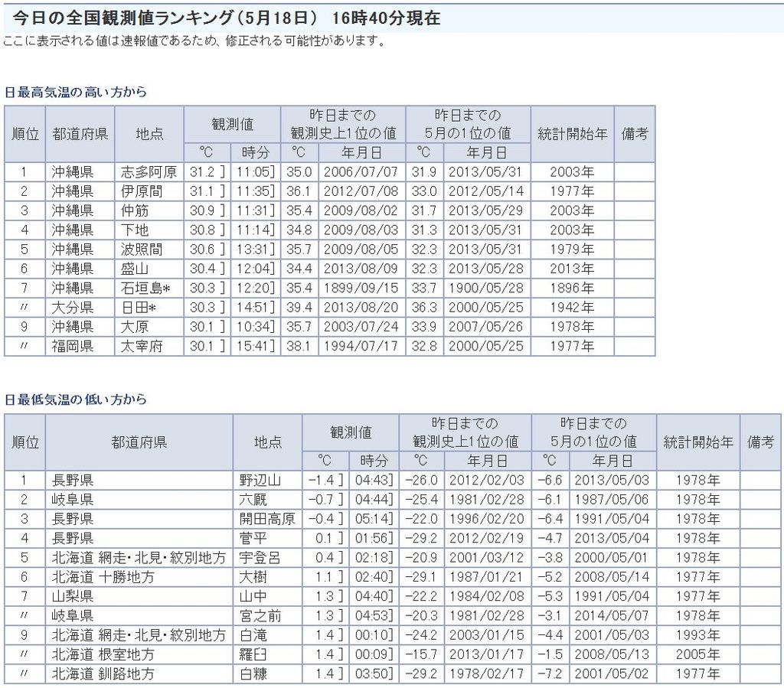
Task: Click the 羅臼 location cell
Action: (x=253, y=654)
